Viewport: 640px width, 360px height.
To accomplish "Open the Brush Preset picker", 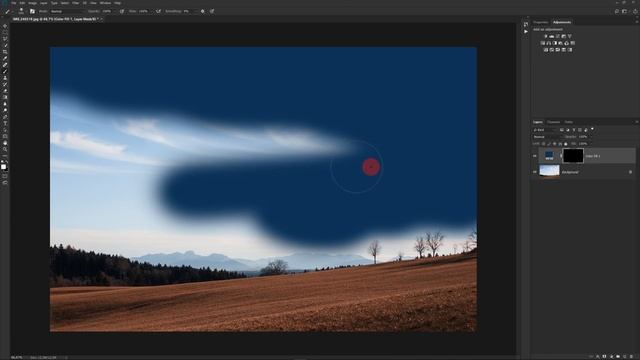I will [21, 11].
